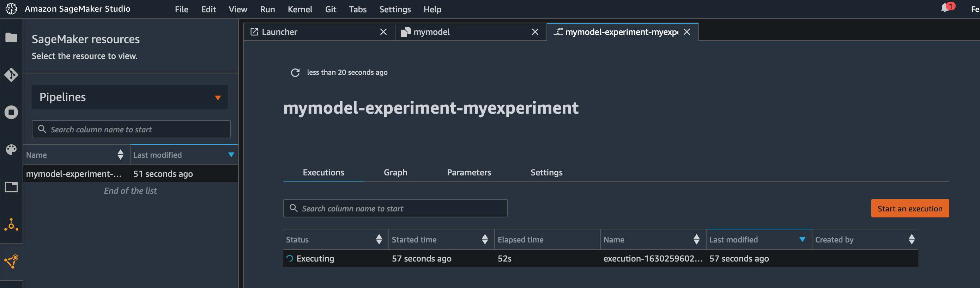Sort pipelines list by Name column

click(120, 155)
